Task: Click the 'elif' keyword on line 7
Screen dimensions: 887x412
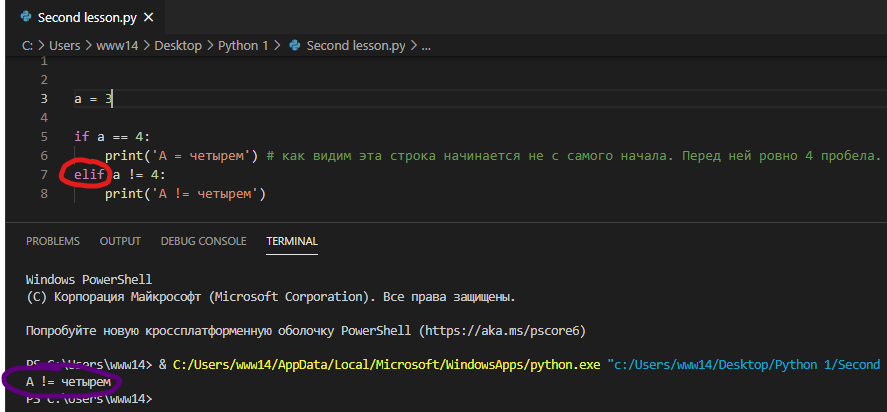Action: [x=89, y=174]
